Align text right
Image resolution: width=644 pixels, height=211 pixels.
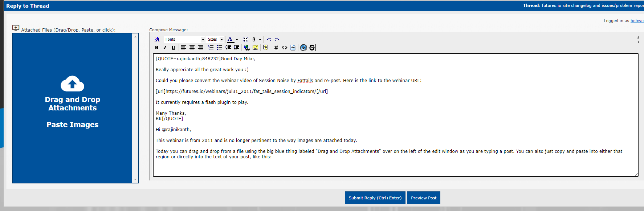click(x=200, y=48)
